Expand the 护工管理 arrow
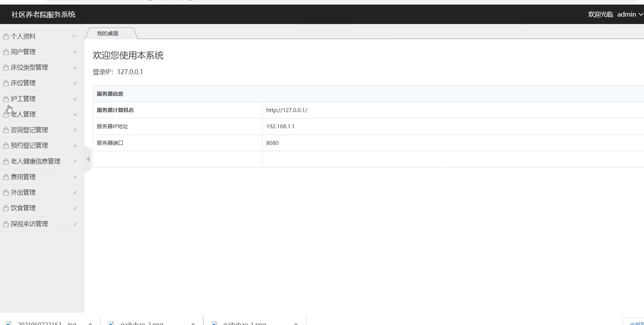The height and width of the screenshot is (325, 644). coord(75,99)
